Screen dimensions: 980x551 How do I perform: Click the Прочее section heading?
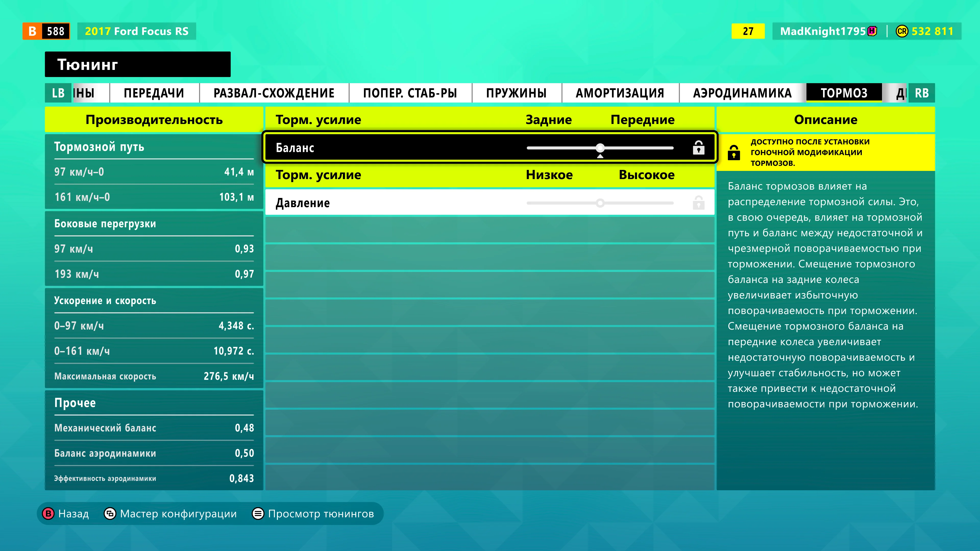pyautogui.click(x=75, y=403)
